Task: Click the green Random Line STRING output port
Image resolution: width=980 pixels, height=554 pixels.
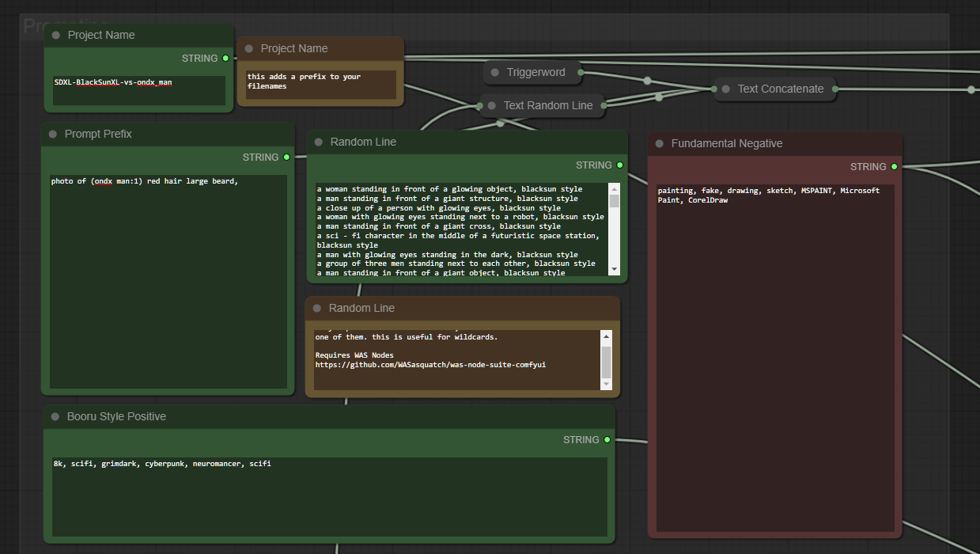Action: pyautogui.click(x=619, y=165)
